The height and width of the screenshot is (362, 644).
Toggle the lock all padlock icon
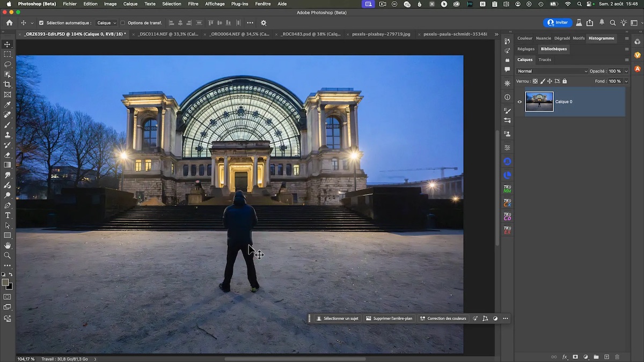point(564,81)
